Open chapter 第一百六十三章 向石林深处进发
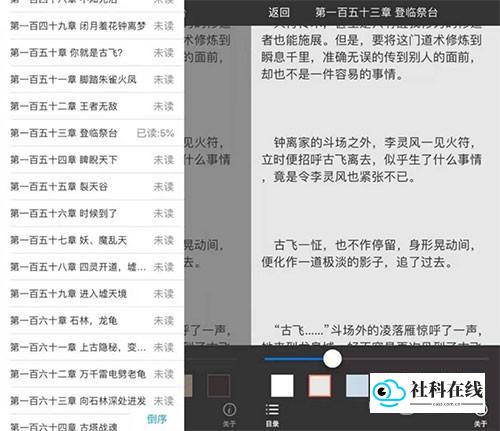The image size is (500, 431). tap(92, 401)
